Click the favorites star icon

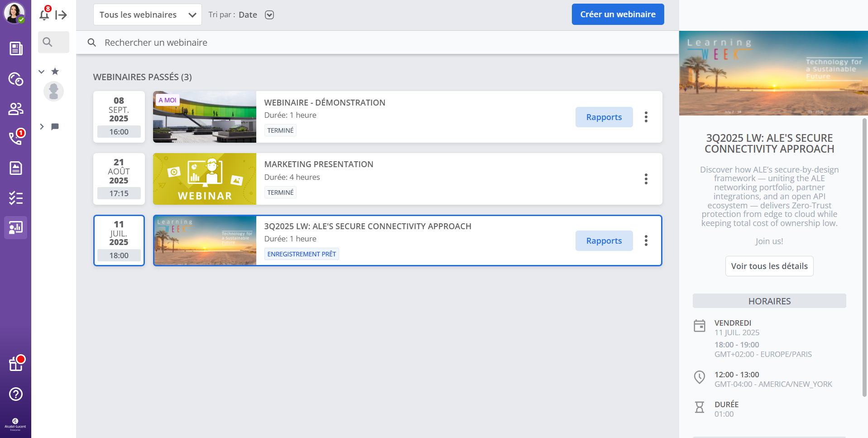coord(55,71)
